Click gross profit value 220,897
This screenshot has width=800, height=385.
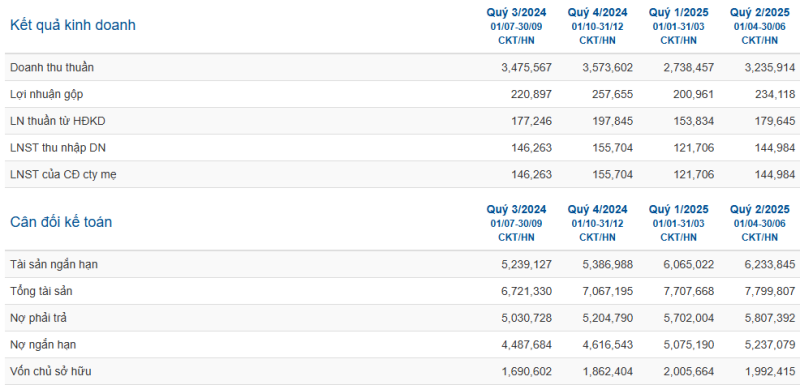[x=531, y=94]
